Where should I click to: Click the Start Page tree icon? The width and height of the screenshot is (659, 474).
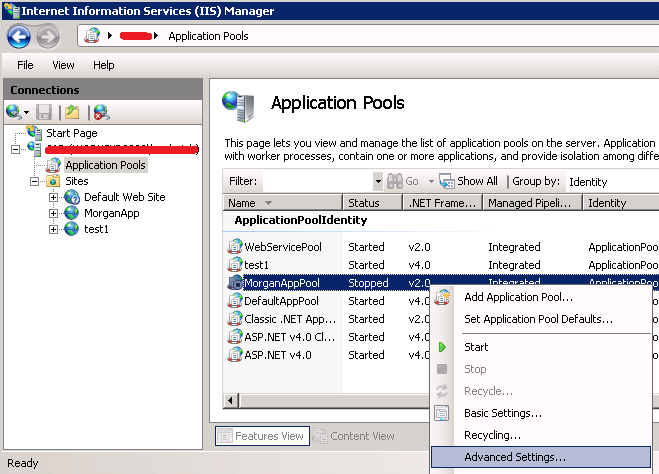pyautogui.click(x=34, y=132)
